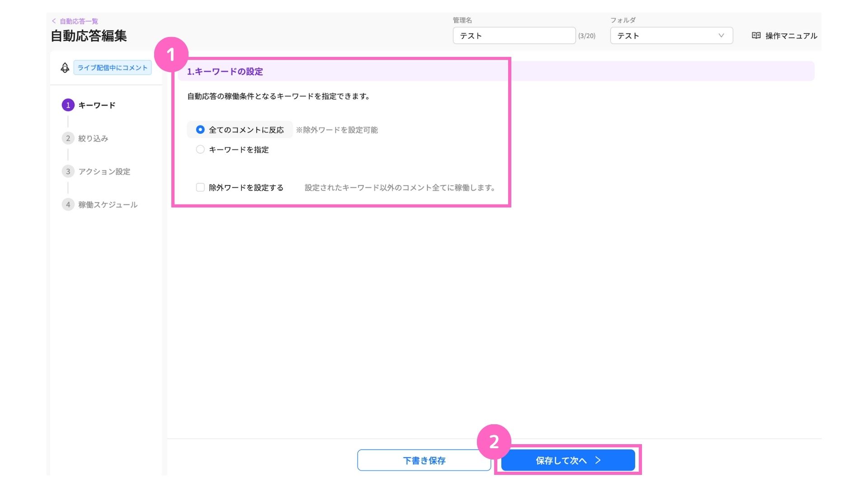Click the 下書き保存 button

424,460
